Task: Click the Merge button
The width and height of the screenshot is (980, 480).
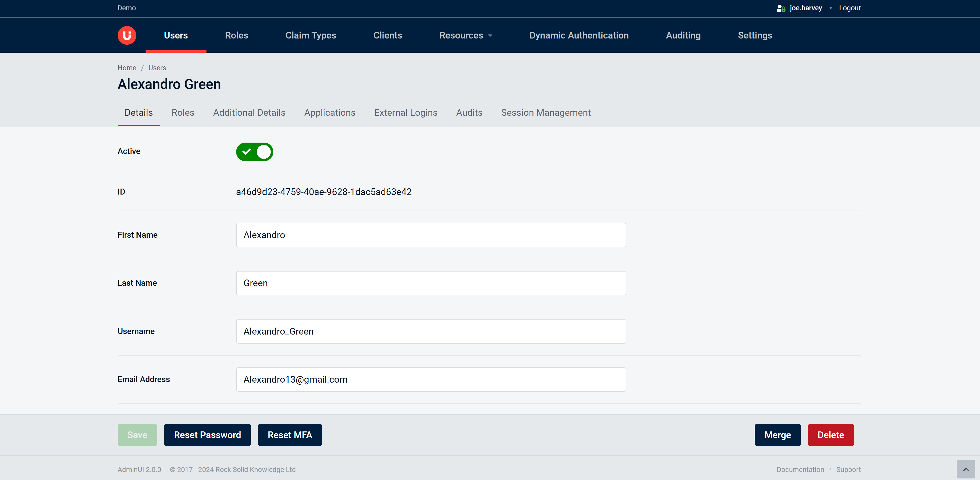Action: point(777,435)
